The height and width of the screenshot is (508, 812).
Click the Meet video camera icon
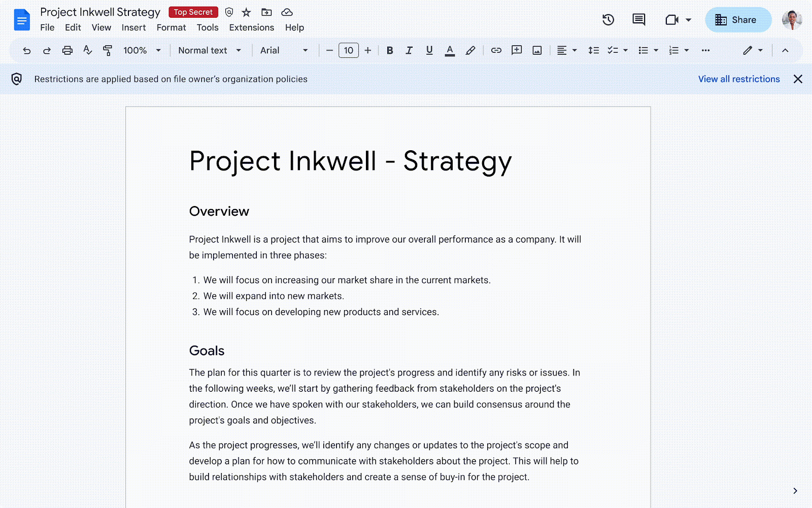click(672, 20)
